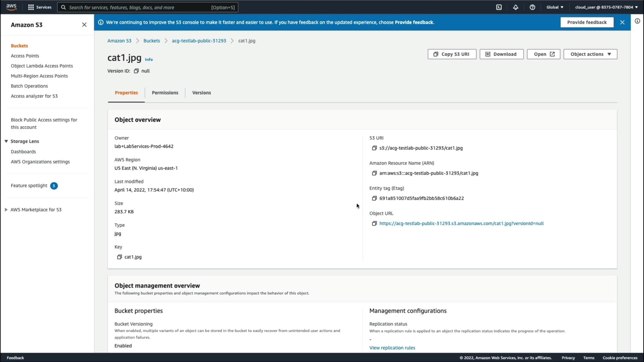This screenshot has width=644, height=362.
Task: Focus the AWS services search field
Action: pos(148,7)
